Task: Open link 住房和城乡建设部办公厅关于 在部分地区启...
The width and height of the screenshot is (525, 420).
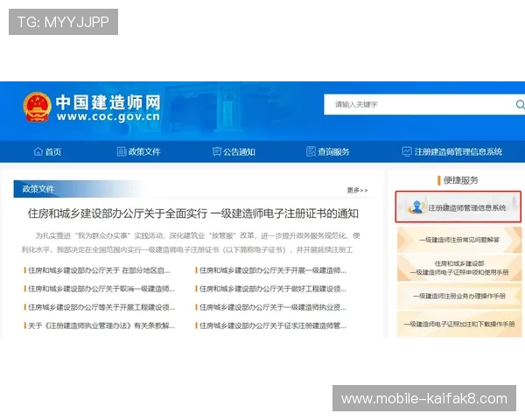Action: coord(97,270)
